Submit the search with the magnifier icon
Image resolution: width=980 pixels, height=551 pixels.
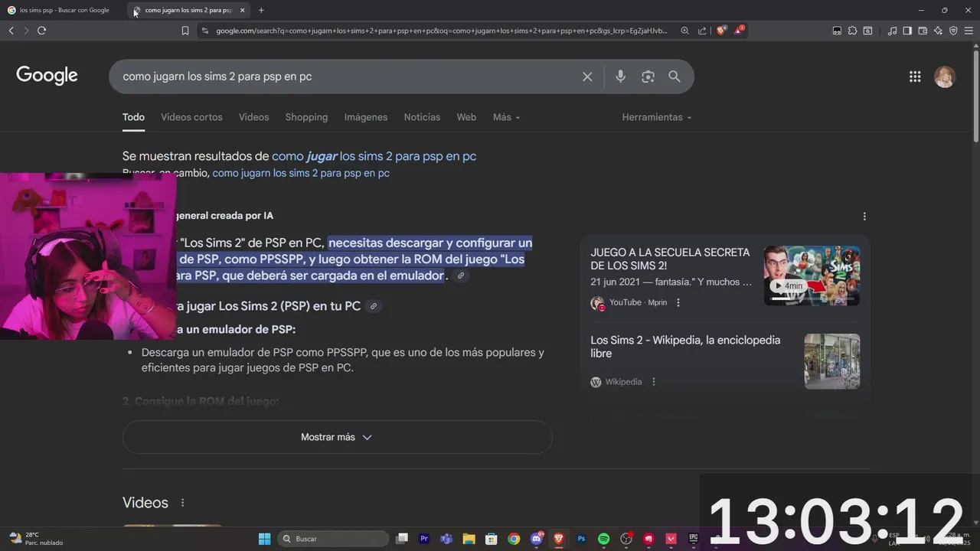coord(675,77)
